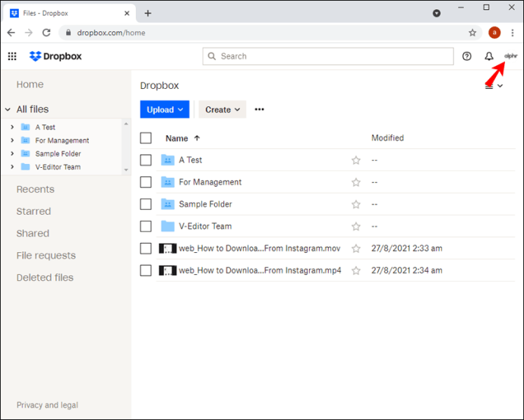Bookmark this page with the star

[x=472, y=33]
